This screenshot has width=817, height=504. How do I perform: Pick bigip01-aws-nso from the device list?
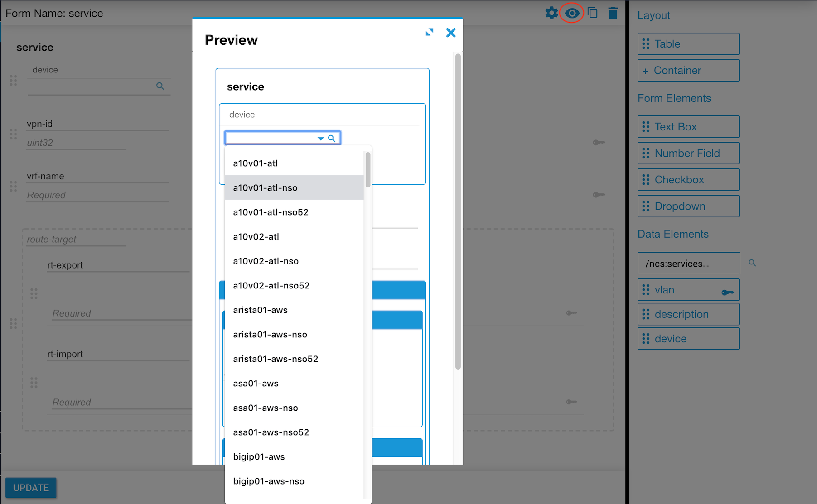[294, 481]
